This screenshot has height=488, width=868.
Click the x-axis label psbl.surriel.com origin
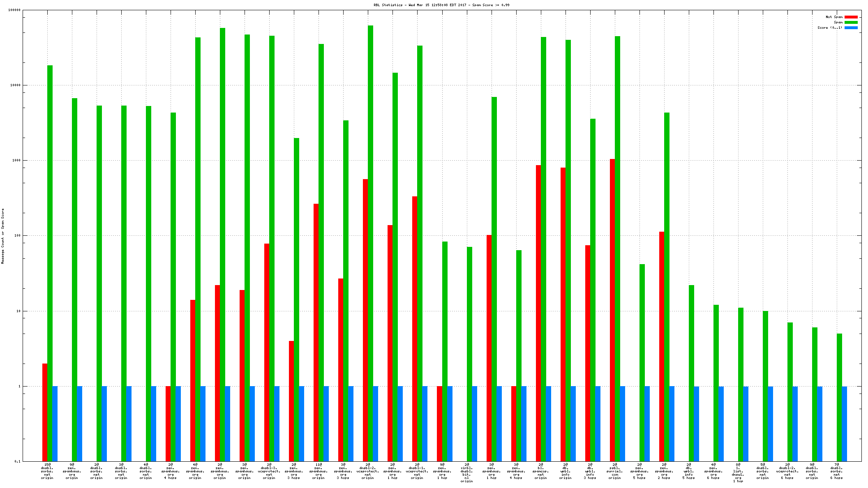coord(615,471)
